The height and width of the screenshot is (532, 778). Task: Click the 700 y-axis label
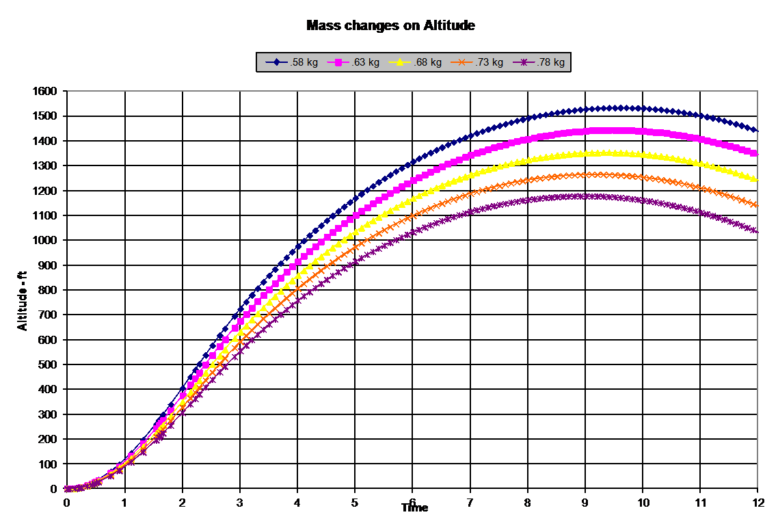[x=48, y=315]
